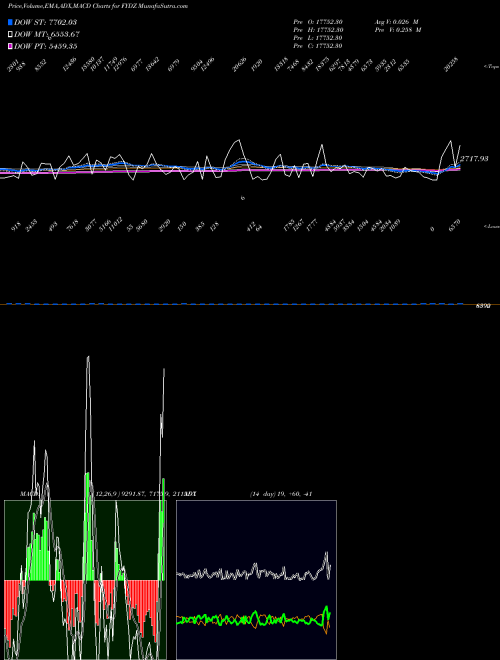Click the white DOW MT legend swatch
500x660 pixels.
click(10, 34)
